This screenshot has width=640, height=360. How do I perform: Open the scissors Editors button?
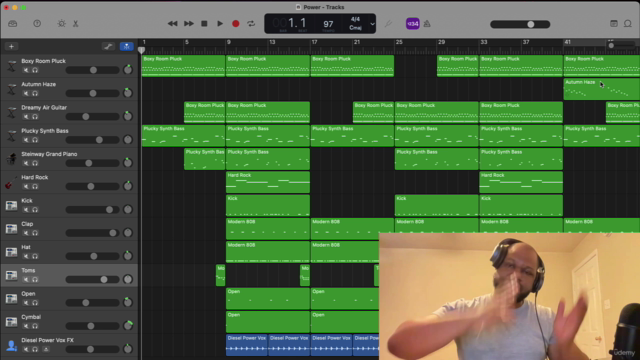click(x=76, y=24)
